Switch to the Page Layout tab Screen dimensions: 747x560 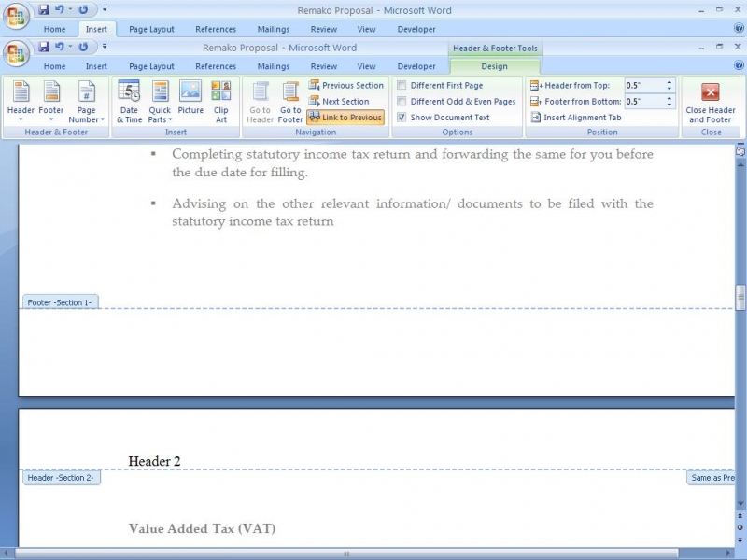click(x=151, y=66)
